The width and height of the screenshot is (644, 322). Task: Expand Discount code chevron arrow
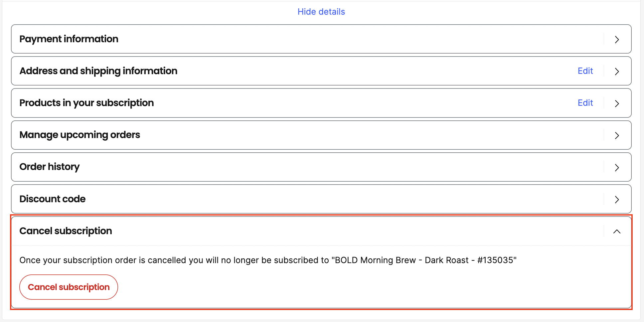pyautogui.click(x=617, y=199)
